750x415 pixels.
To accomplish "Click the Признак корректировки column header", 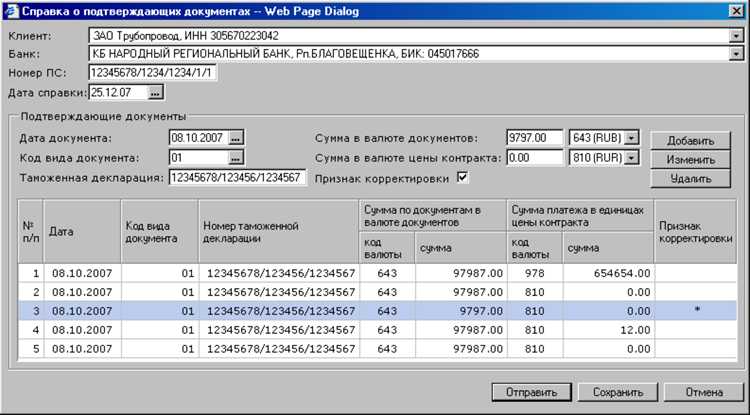I will (695, 232).
